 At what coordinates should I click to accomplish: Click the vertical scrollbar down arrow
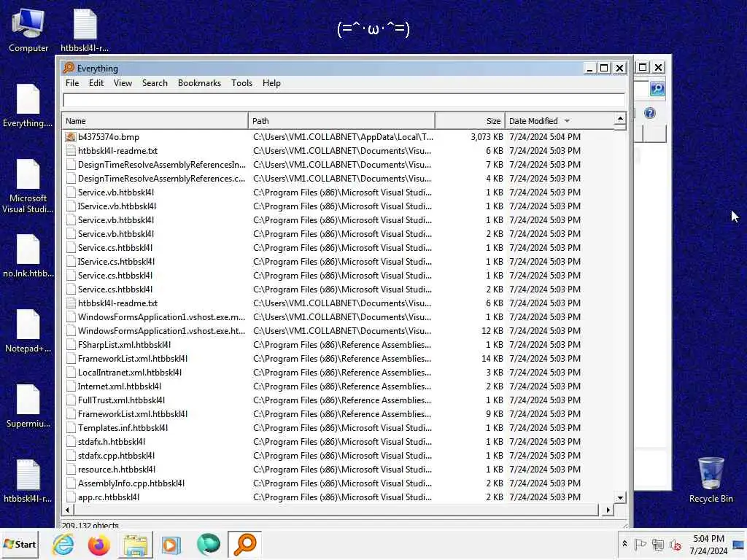tap(620, 498)
